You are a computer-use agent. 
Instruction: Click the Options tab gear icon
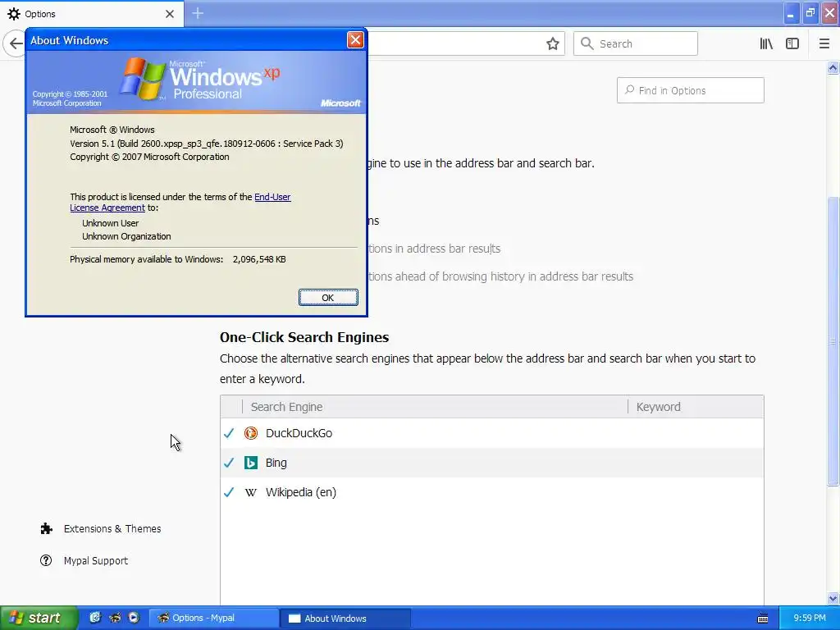click(14, 14)
